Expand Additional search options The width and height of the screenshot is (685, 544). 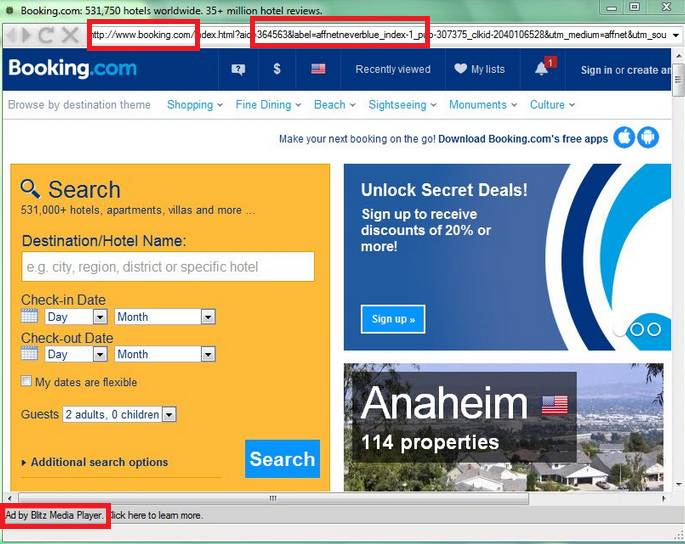pos(98,462)
